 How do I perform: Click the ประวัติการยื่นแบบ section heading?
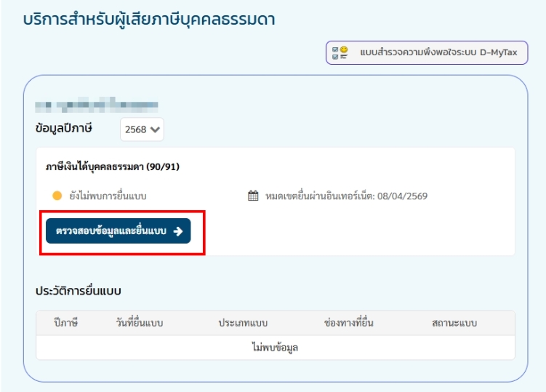[x=79, y=291]
